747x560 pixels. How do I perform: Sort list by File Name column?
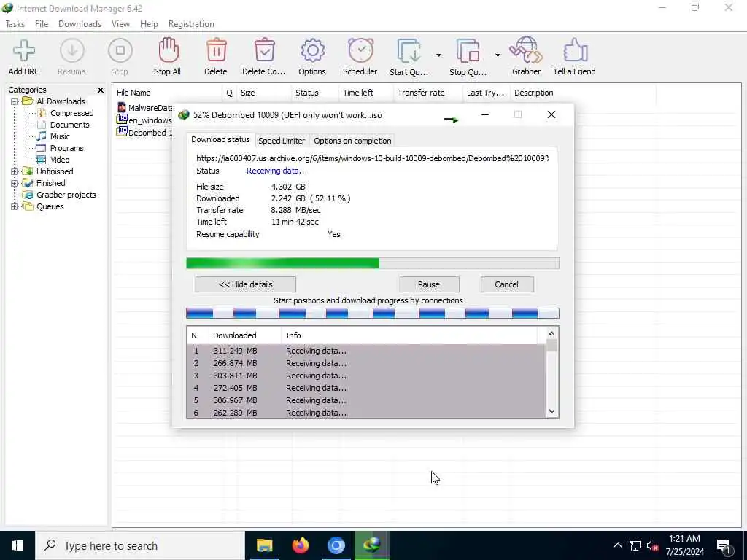pos(167,93)
